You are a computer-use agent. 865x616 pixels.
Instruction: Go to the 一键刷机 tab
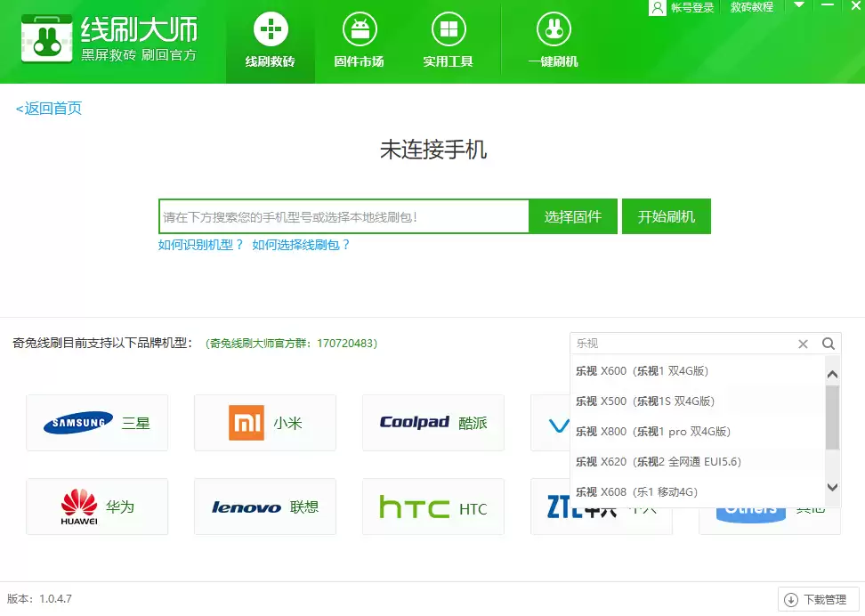click(x=554, y=42)
